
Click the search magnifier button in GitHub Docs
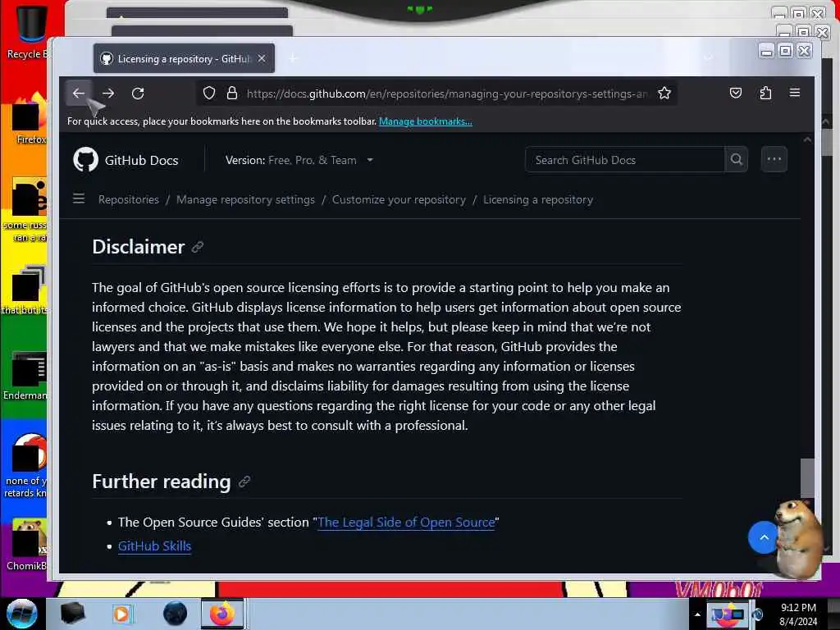coord(736,160)
